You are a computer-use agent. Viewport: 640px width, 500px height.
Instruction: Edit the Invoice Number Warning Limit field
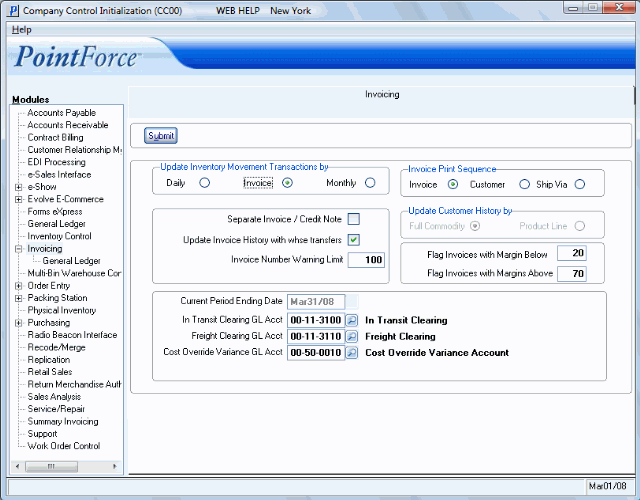coord(366,260)
